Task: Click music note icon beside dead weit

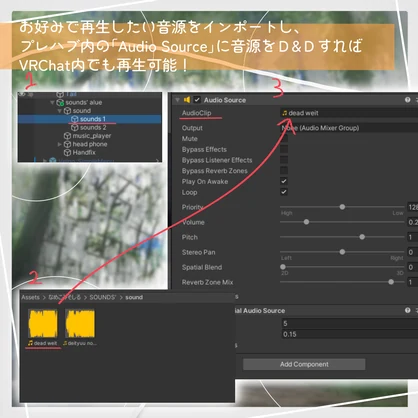Action: point(30,343)
